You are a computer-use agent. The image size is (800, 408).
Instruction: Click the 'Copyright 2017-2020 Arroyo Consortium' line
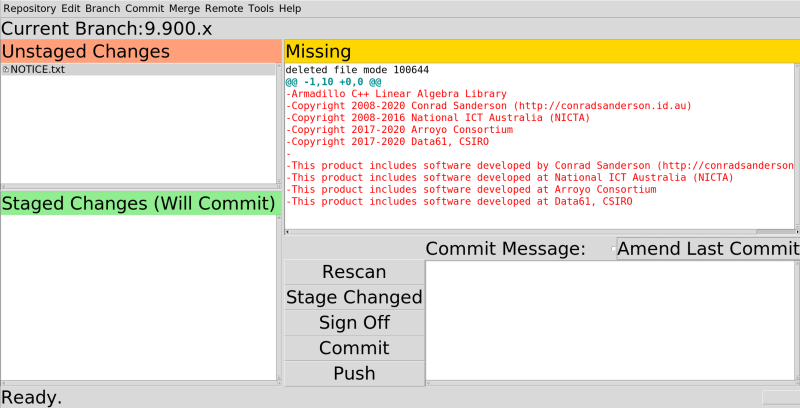click(399, 130)
